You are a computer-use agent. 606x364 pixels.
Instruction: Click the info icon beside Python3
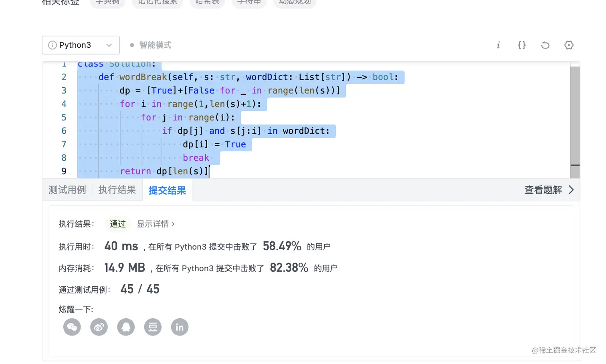(x=52, y=45)
